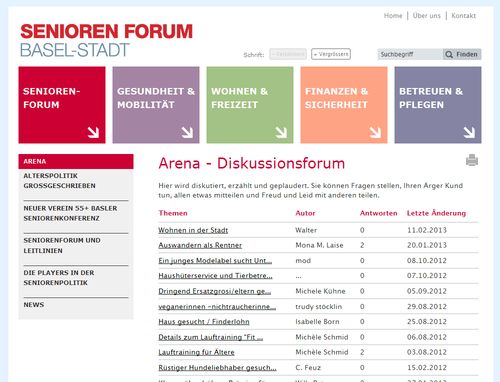Open topic Dringend Ersatzgrosi/eltern
500x382 pixels.
tap(215, 291)
